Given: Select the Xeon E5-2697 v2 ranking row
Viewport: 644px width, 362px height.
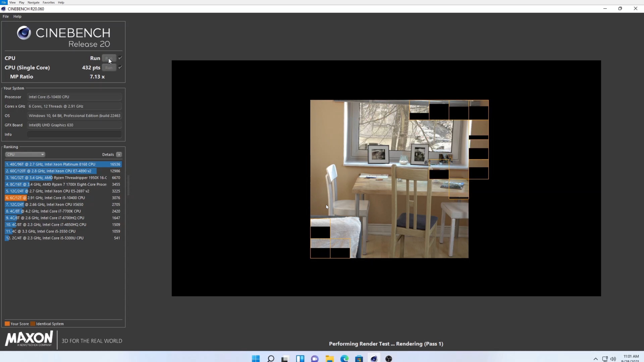Looking at the screenshot, I should pyautogui.click(x=63, y=191).
